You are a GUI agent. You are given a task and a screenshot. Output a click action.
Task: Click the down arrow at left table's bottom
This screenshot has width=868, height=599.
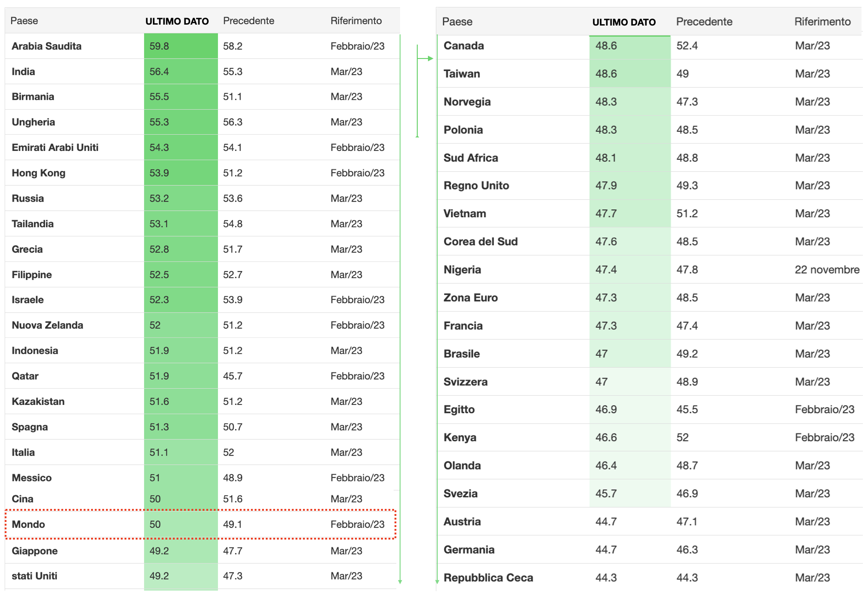point(400,581)
